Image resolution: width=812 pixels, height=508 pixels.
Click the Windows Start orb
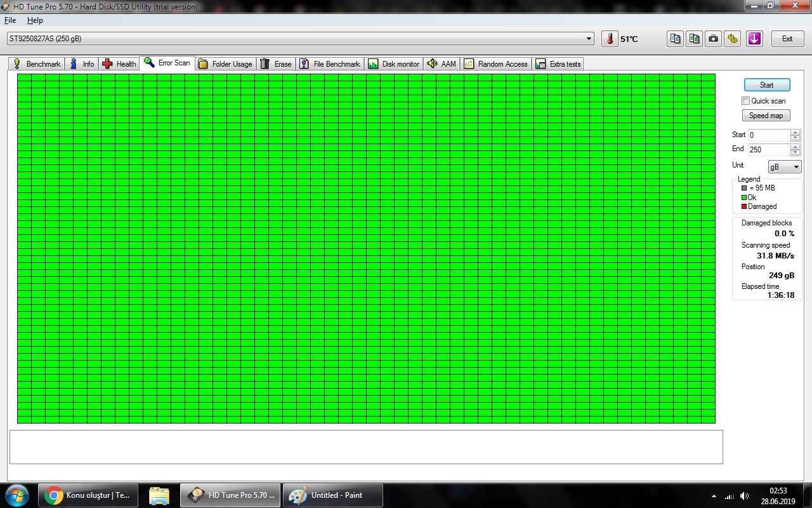click(17, 495)
